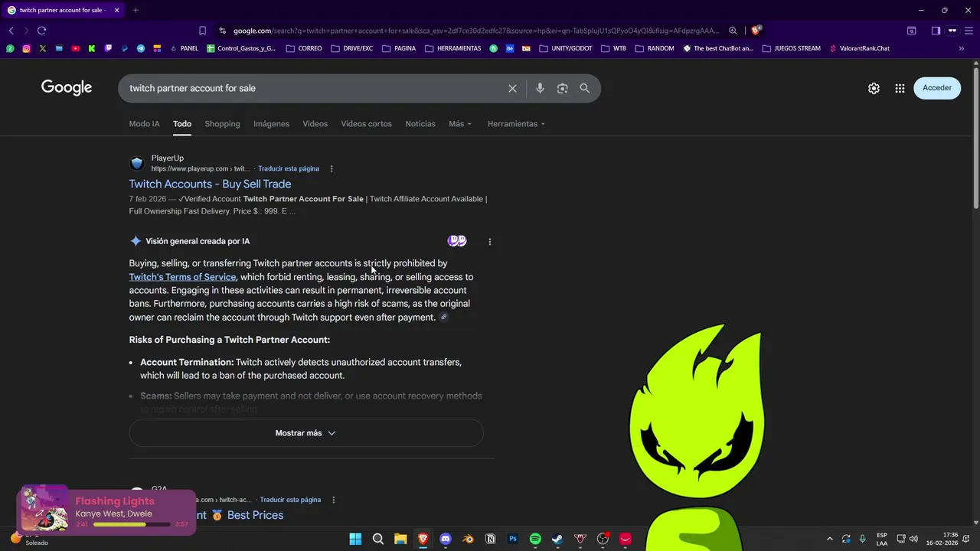The height and width of the screenshot is (551, 980).
Task: Open the Videos cortos tab
Action: tap(366, 124)
